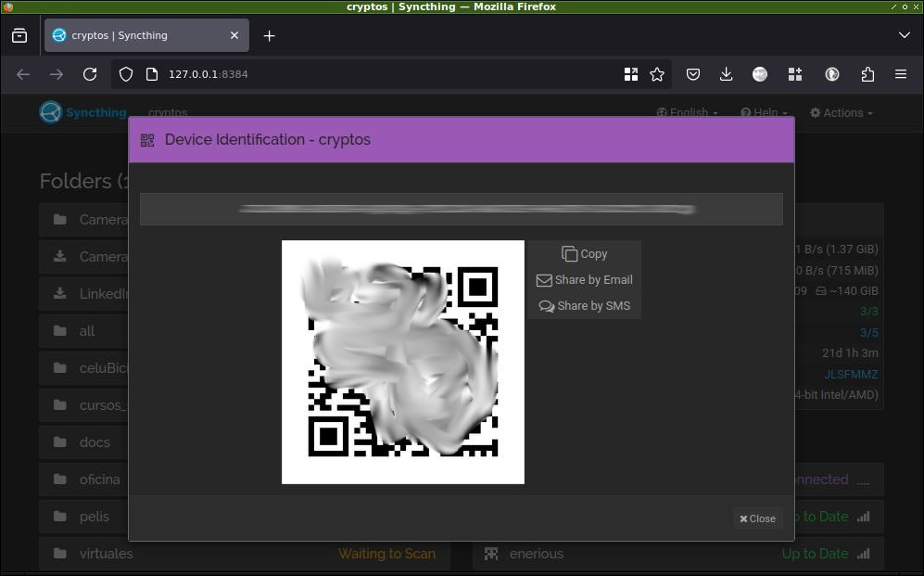
Task: Click the folder icon beside virtuales
Action: tap(60, 554)
